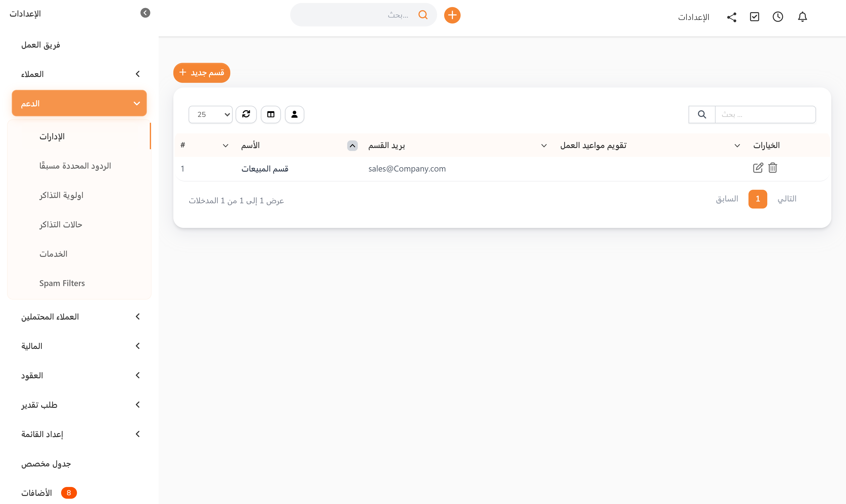The image size is (846, 504).
Task: Open الردود المحددة مسبقًا submenu item
Action: [75, 166]
